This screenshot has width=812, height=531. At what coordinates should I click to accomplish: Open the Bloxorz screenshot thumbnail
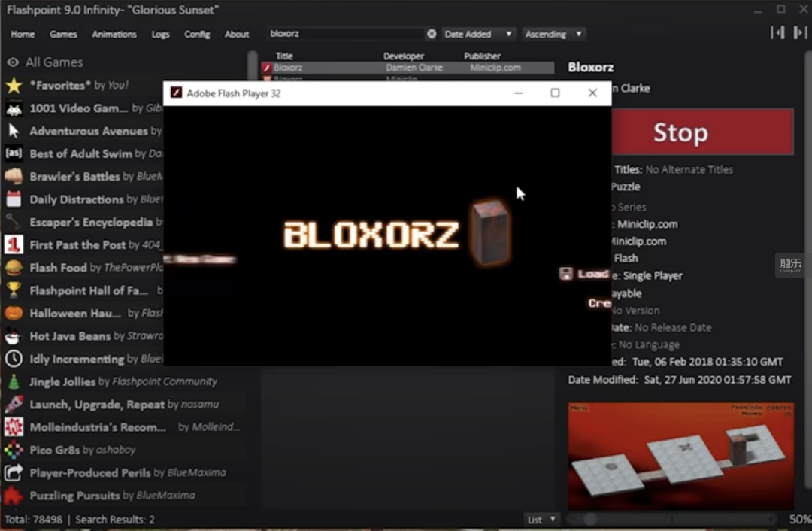tap(680, 456)
